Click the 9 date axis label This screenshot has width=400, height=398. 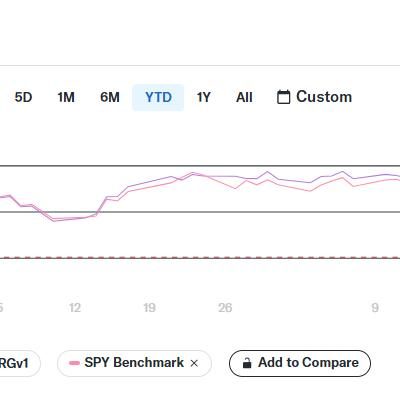coord(375,307)
